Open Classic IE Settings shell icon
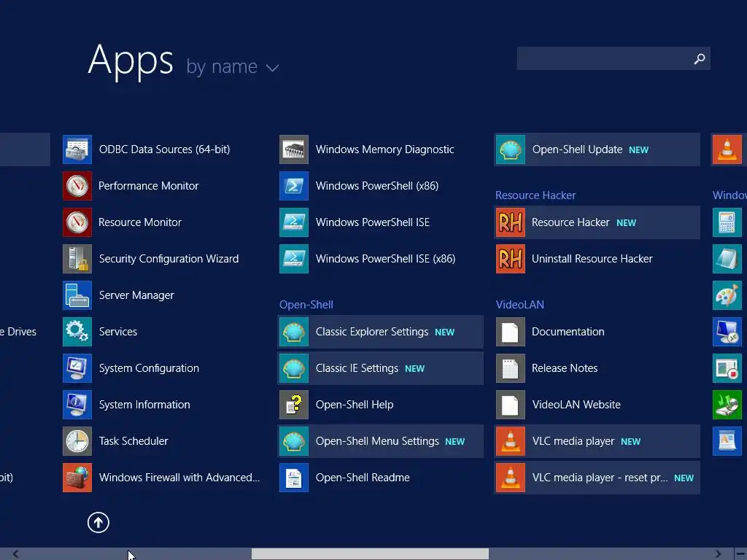The width and height of the screenshot is (747, 560). [294, 368]
